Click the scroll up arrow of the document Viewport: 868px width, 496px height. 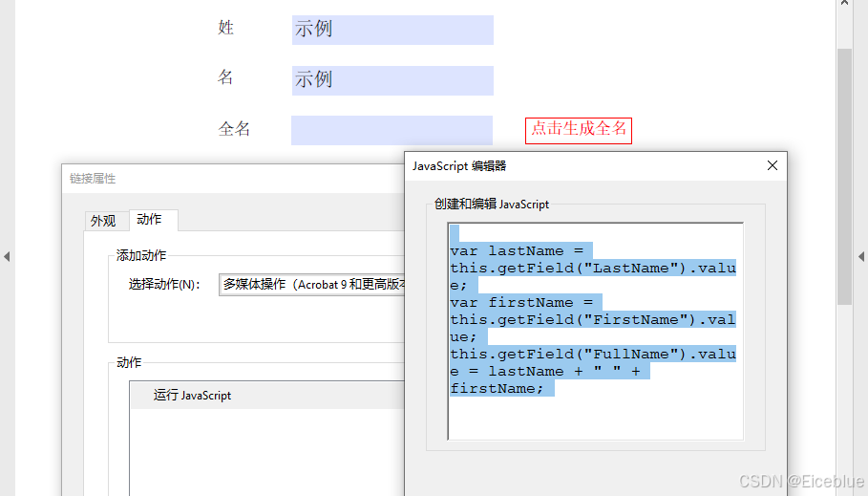pyautogui.click(x=844, y=3)
